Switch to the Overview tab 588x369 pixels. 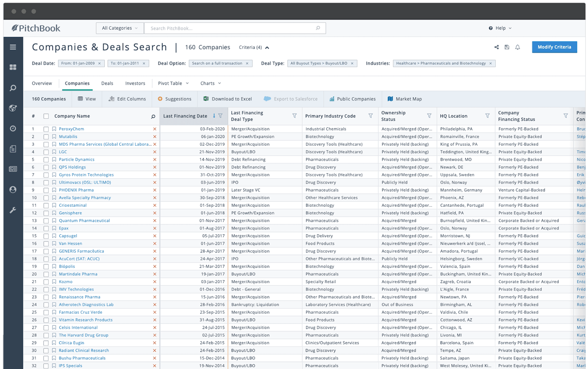42,83
